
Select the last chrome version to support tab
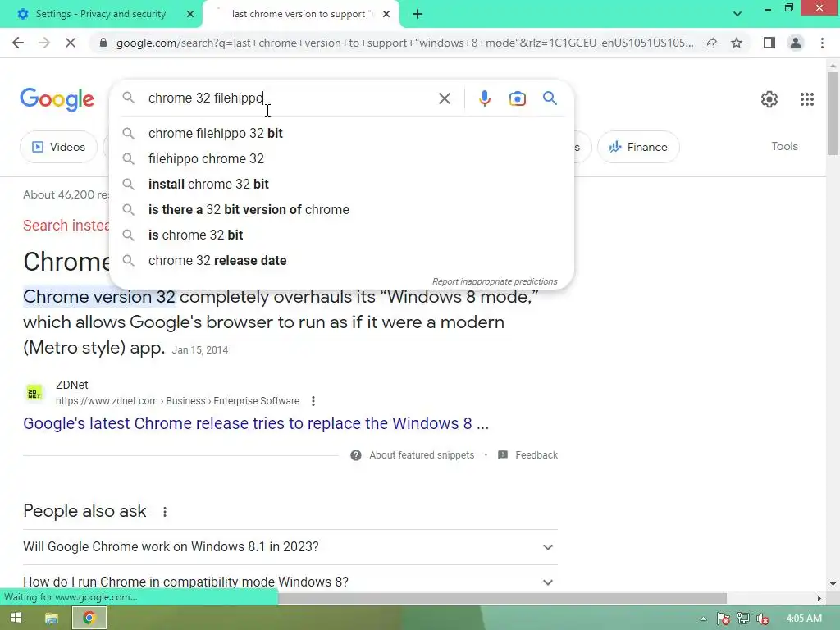pyautogui.click(x=301, y=14)
